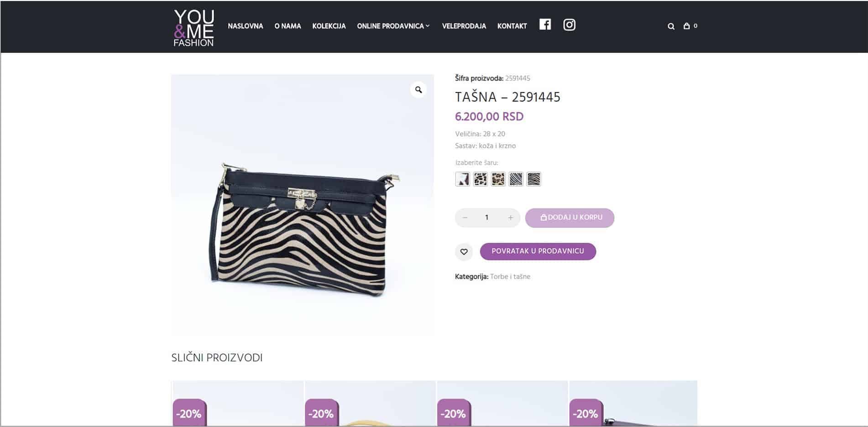Open the shopping cart bag icon
This screenshot has height=427, width=868.
coord(686,26)
